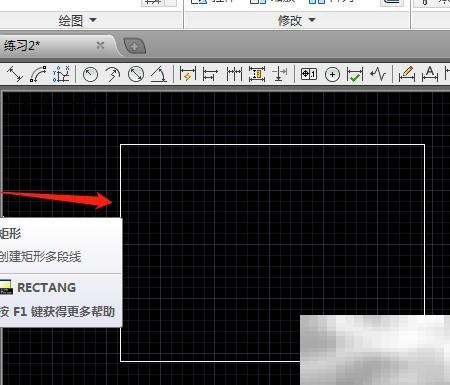Select the Arc Length dimension tool

point(38,74)
